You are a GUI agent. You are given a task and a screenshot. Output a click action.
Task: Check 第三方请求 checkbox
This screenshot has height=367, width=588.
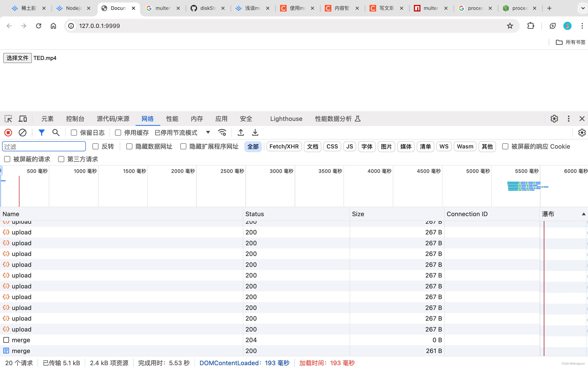point(61,159)
